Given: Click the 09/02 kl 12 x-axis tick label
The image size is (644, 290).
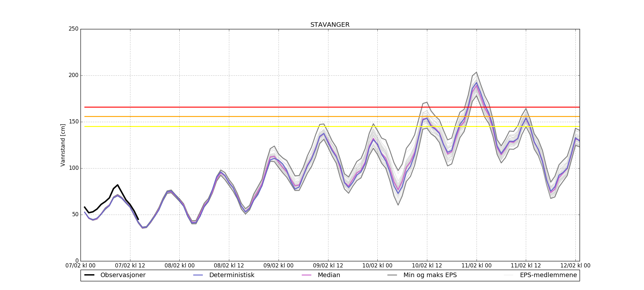Looking at the screenshot, I should 328,266.
